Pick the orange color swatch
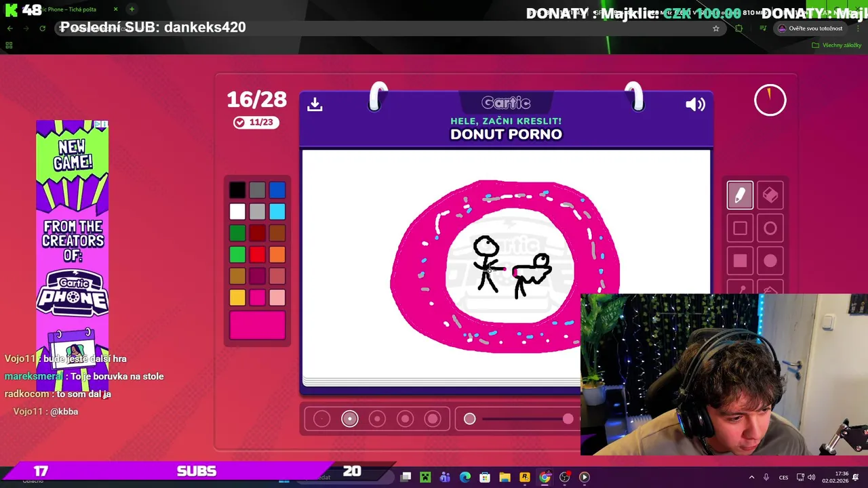The image size is (868, 488). tap(277, 255)
